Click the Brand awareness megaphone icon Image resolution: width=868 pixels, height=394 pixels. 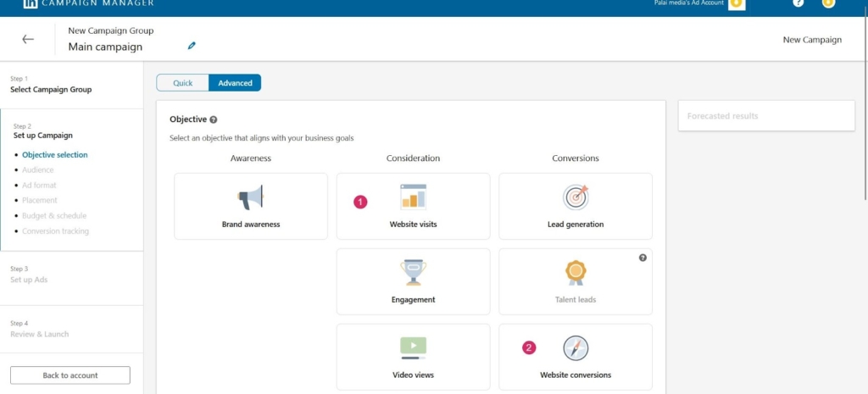[x=250, y=197]
